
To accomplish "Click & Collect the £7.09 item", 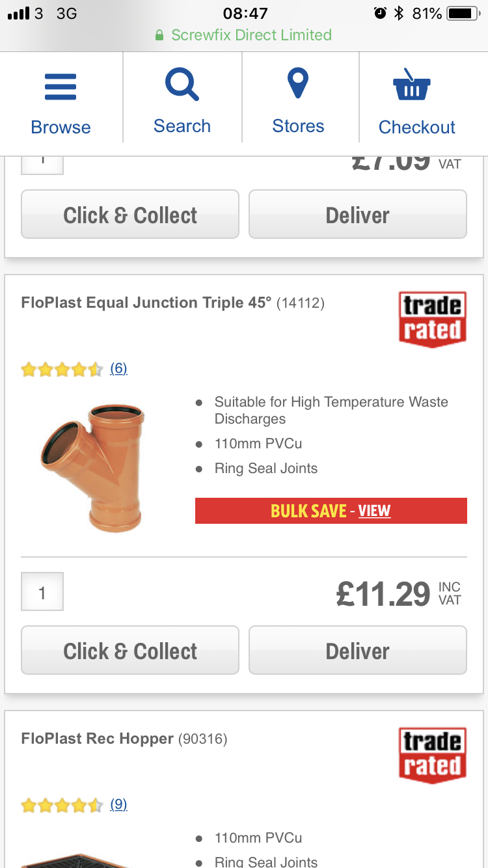I will pos(130,214).
